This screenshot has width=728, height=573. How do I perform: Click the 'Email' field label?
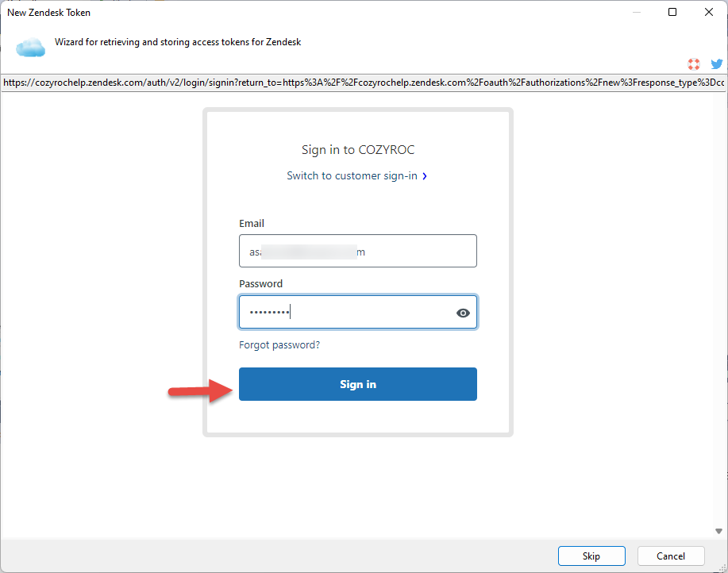[x=252, y=224]
